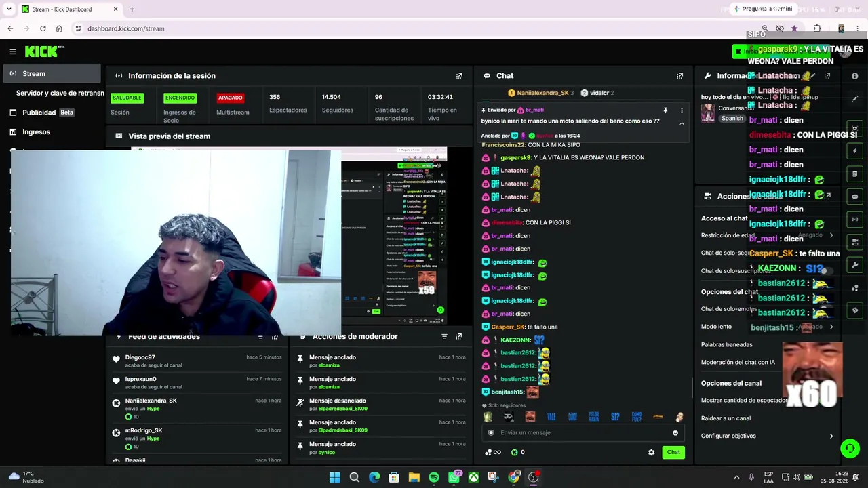
Task: Open Palabras baneadas settings
Action: [x=727, y=344]
